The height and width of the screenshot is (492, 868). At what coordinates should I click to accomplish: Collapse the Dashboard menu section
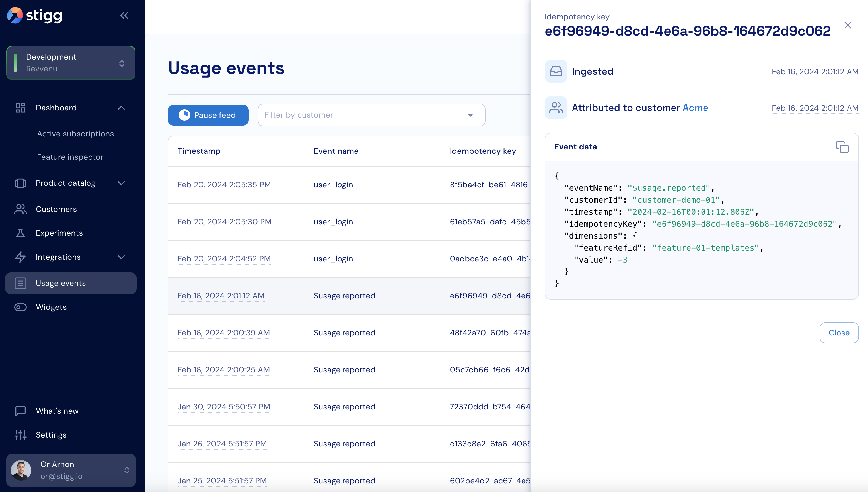tap(121, 108)
